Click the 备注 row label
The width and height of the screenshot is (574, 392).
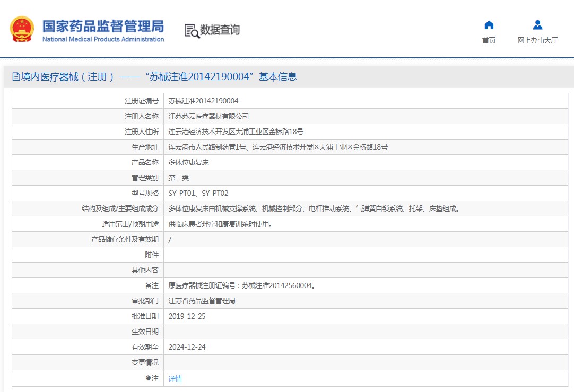[x=152, y=285]
